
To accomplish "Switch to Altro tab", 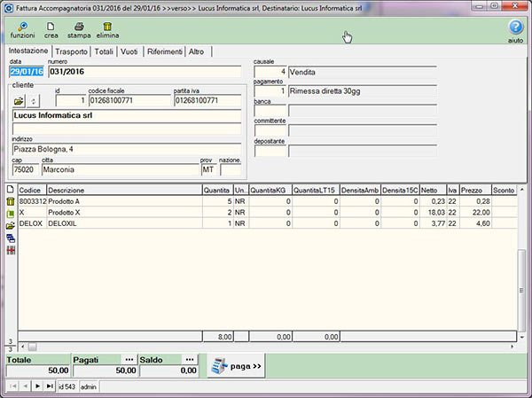I will coord(197,51).
